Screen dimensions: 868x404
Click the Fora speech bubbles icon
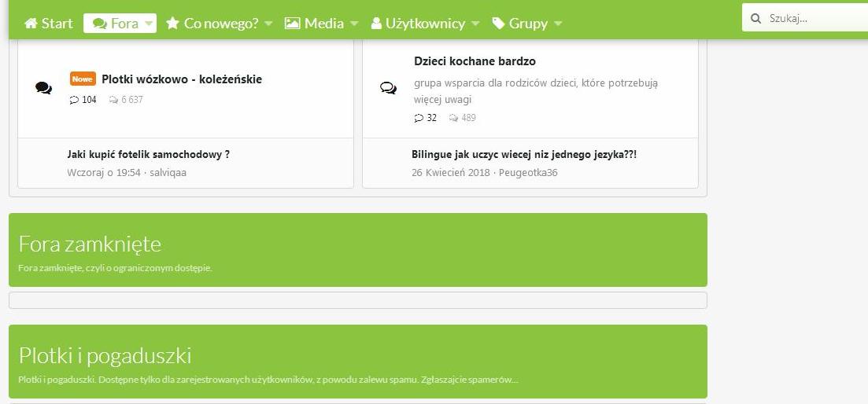click(99, 24)
